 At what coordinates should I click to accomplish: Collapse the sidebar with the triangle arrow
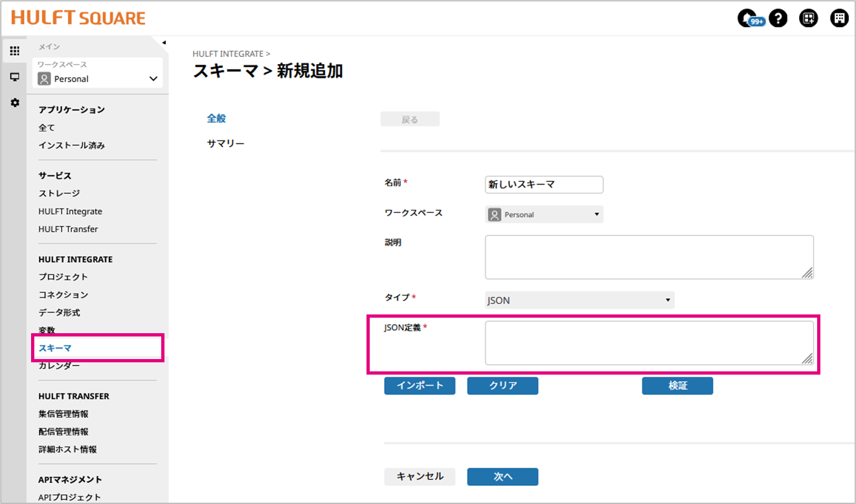(x=164, y=43)
